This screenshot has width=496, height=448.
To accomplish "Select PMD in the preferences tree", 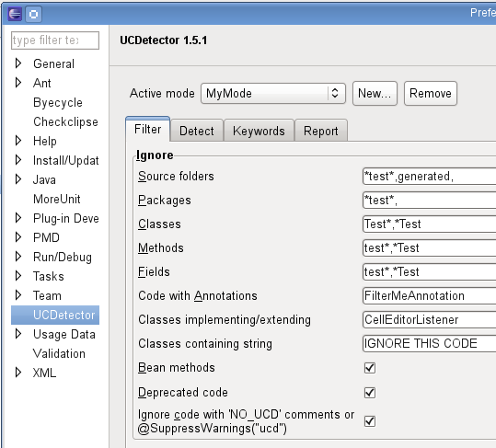I will tap(47, 237).
